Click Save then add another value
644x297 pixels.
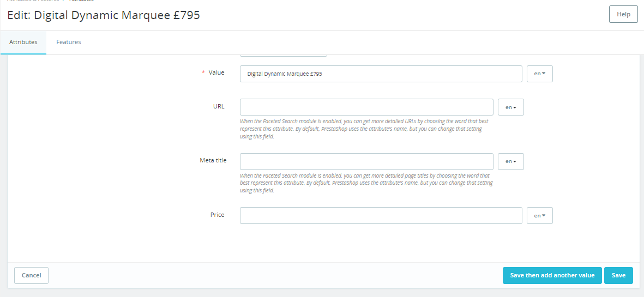point(552,275)
